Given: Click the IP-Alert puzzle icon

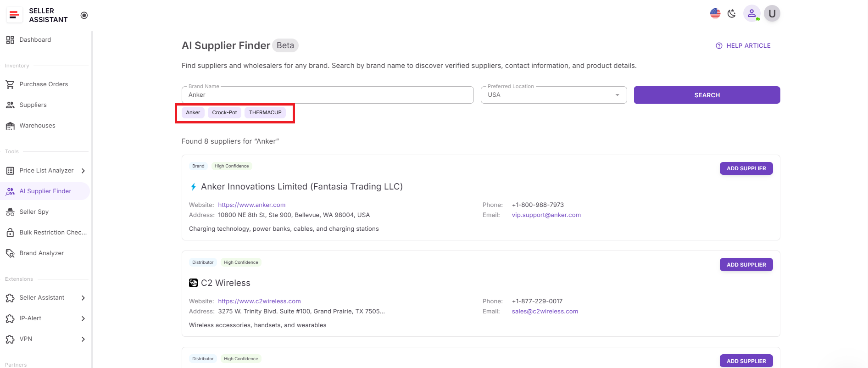Looking at the screenshot, I should 10,318.
